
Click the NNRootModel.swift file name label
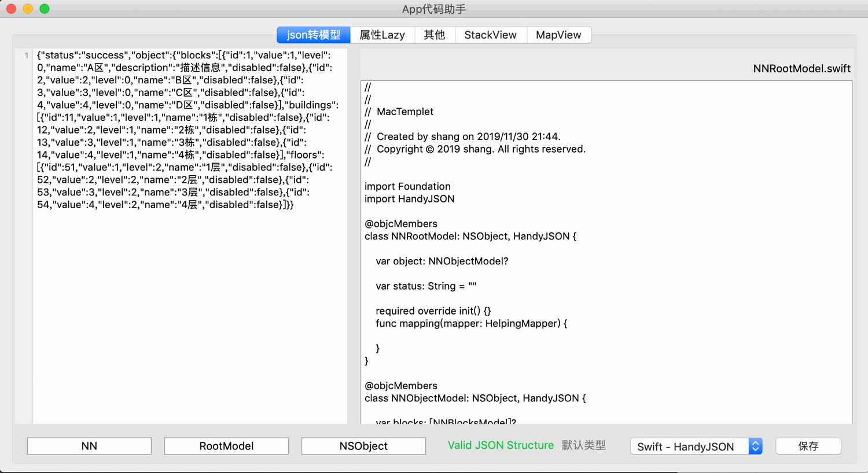click(x=801, y=68)
